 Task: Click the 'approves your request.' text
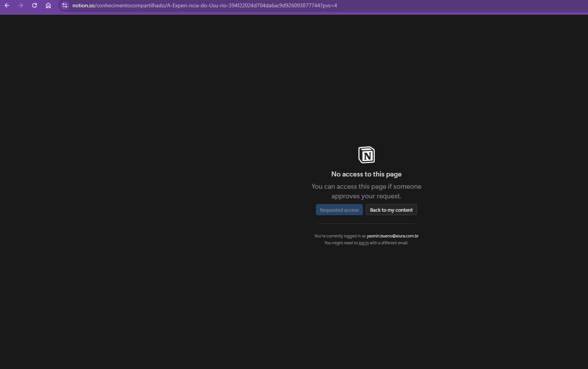(366, 196)
